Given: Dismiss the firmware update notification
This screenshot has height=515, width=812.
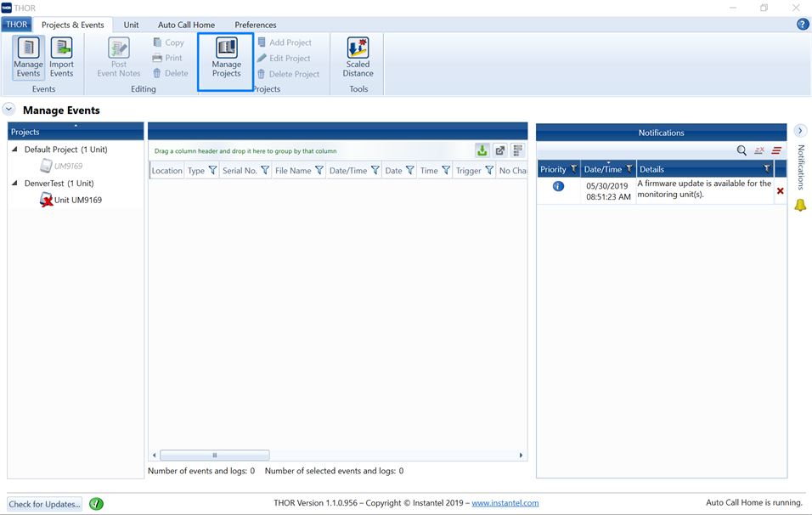Looking at the screenshot, I should [780, 191].
